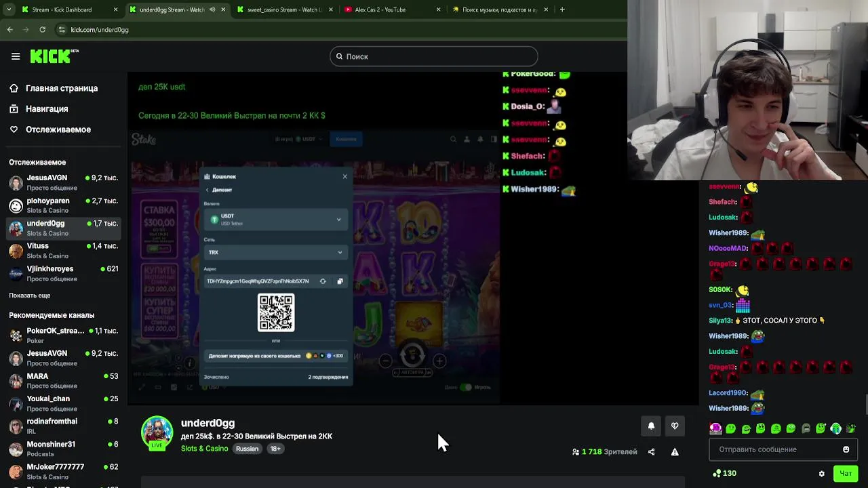Toggle the Stake right sidebar panel icon
868x488 pixels.
[x=494, y=139]
